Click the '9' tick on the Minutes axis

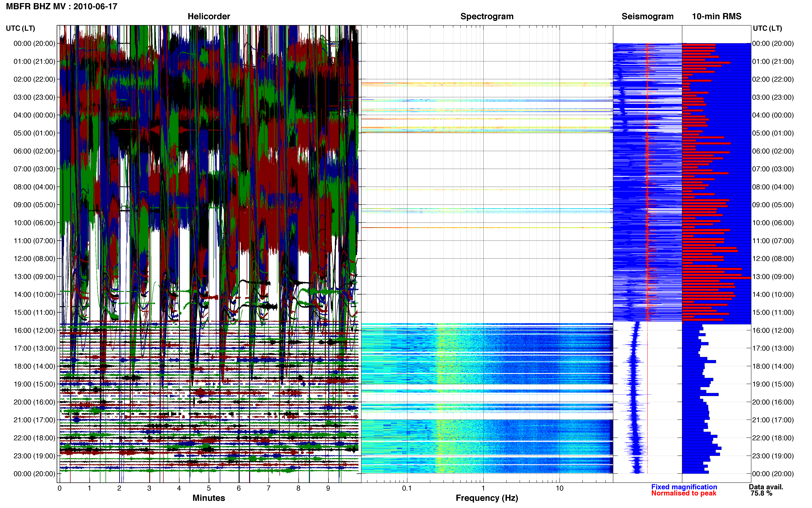click(x=328, y=488)
